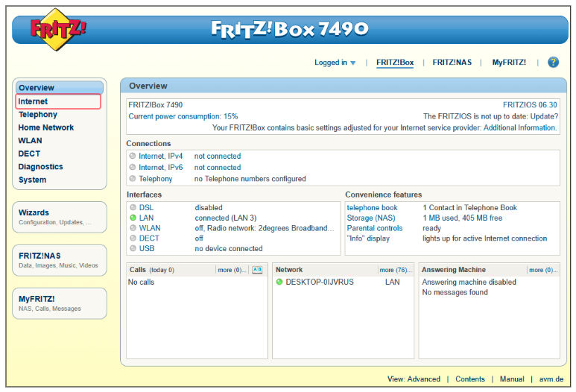
Task: Switch to MyFRITZ! top tab
Action: pyautogui.click(x=509, y=63)
